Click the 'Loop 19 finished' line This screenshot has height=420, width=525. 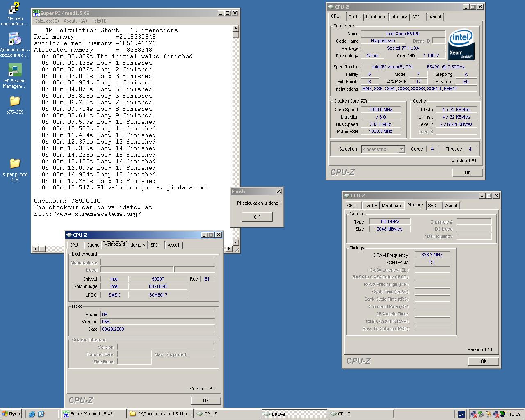99,181
